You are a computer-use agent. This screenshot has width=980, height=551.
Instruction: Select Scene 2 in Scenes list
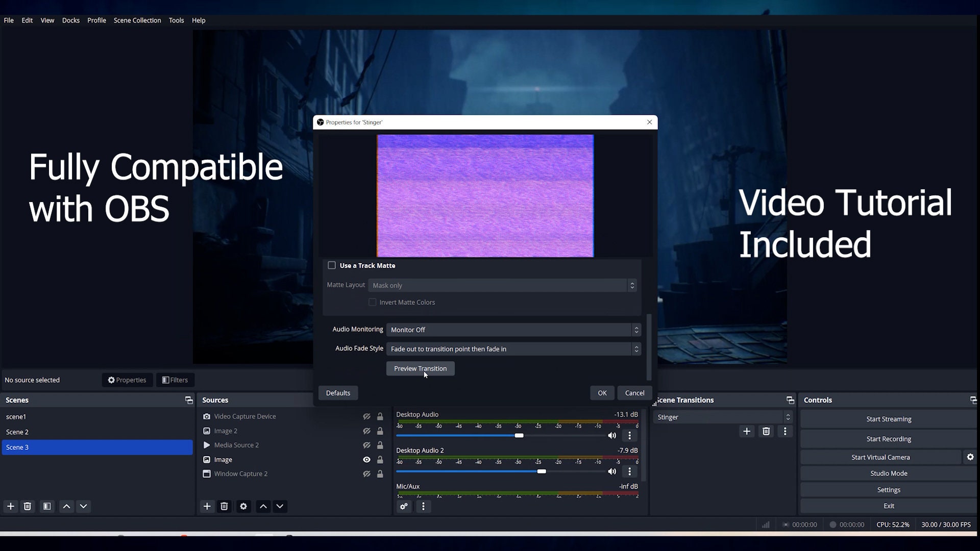click(97, 432)
